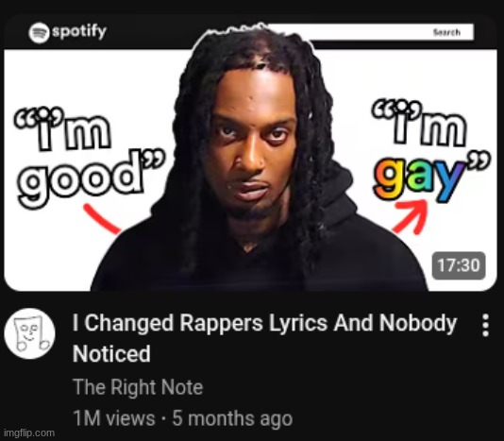Viewport: 504px width, 441px height.
Task: Click the "1M views" text
Action: click(114, 417)
